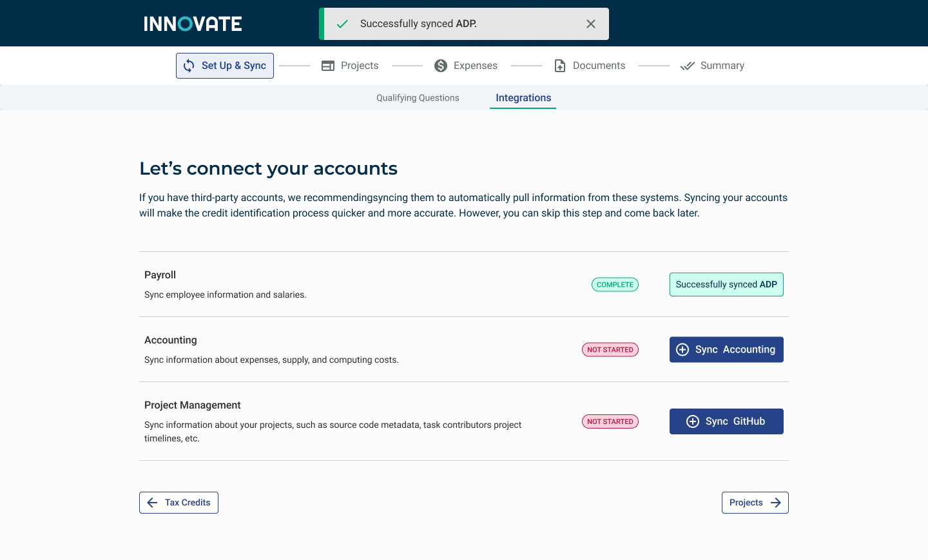Click the INNOVATE logo
928x560 pixels.
pos(193,24)
